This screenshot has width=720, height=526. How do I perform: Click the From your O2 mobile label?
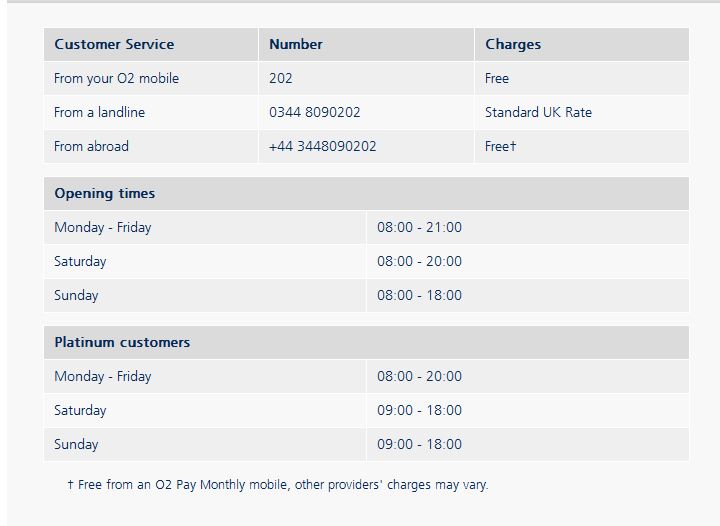(116, 78)
